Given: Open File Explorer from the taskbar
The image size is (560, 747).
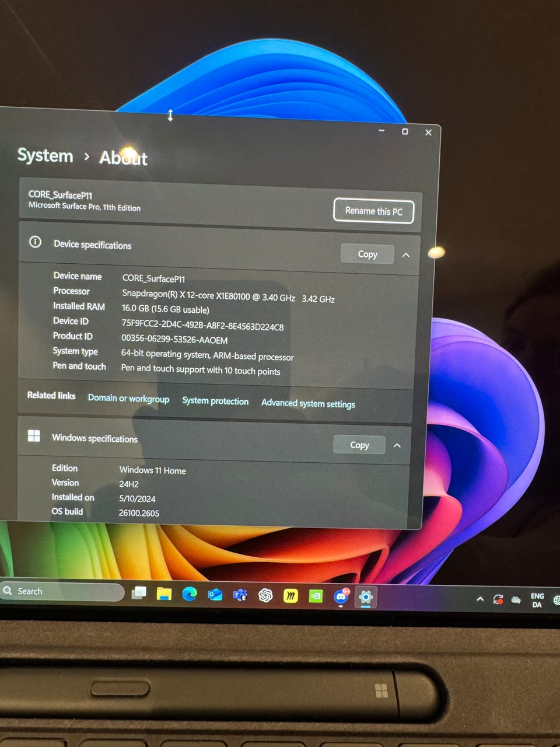Looking at the screenshot, I should pos(164,594).
